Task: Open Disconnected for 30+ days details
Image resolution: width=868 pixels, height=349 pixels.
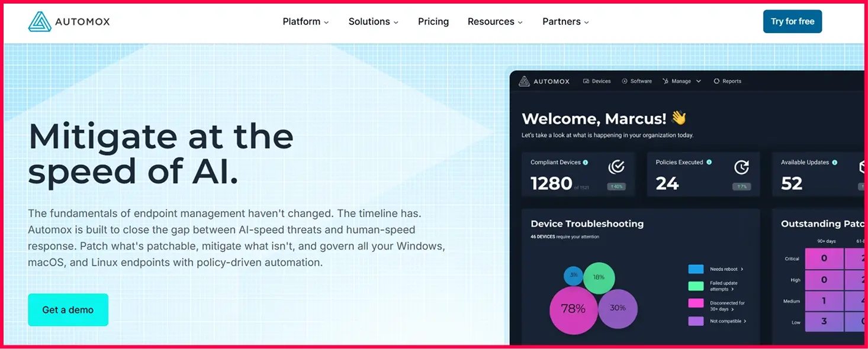Action: (733, 309)
